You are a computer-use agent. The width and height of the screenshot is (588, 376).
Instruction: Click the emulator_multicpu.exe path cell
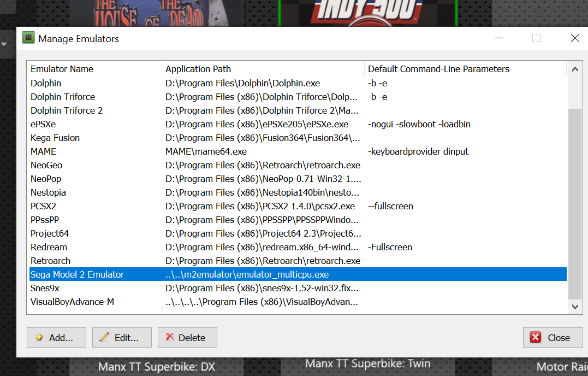coord(247,275)
